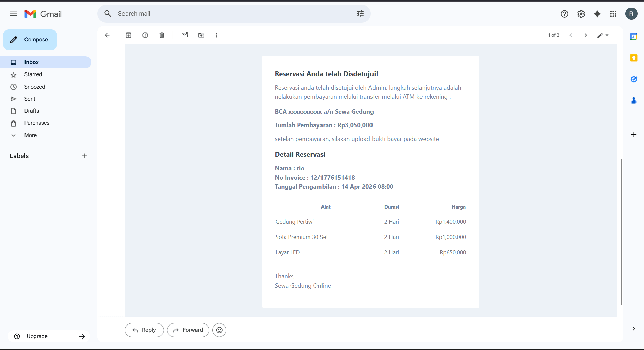Open Google Calendar side panel icon

click(x=634, y=37)
